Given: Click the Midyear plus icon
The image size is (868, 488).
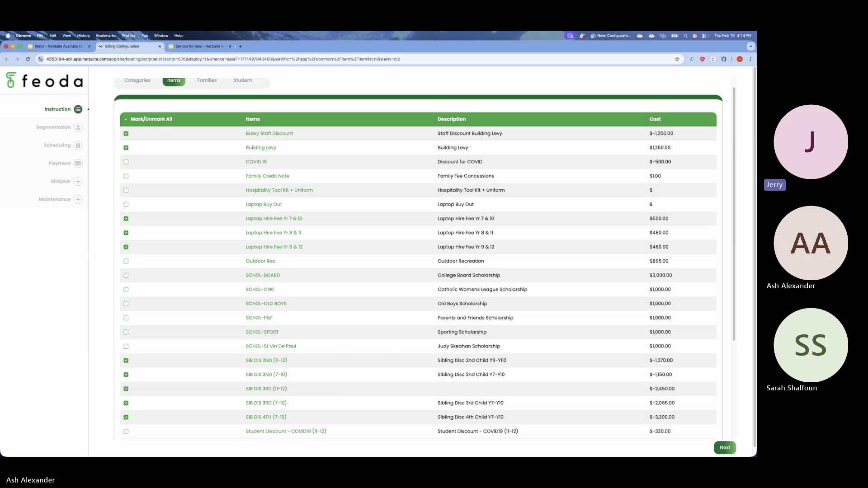Looking at the screenshot, I should click(78, 182).
